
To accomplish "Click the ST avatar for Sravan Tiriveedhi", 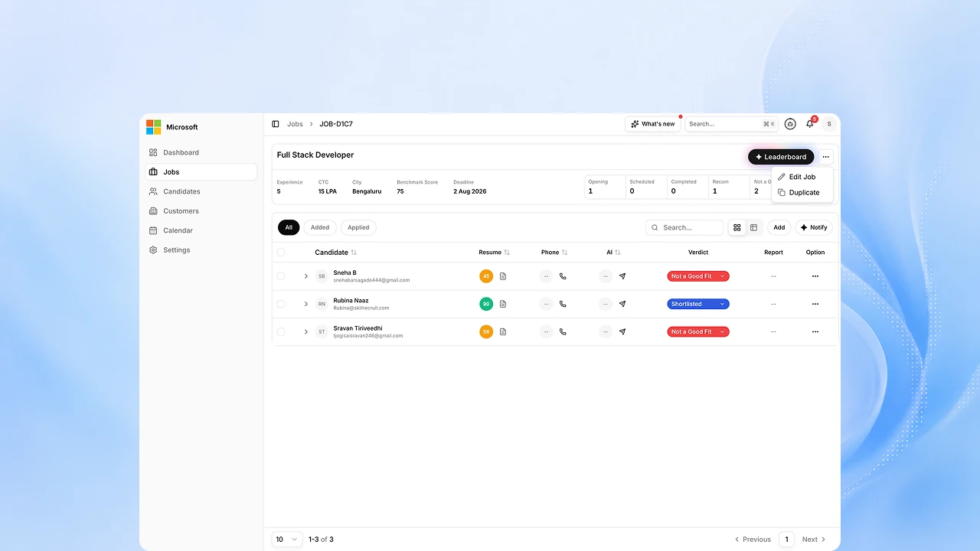I will (322, 332).
